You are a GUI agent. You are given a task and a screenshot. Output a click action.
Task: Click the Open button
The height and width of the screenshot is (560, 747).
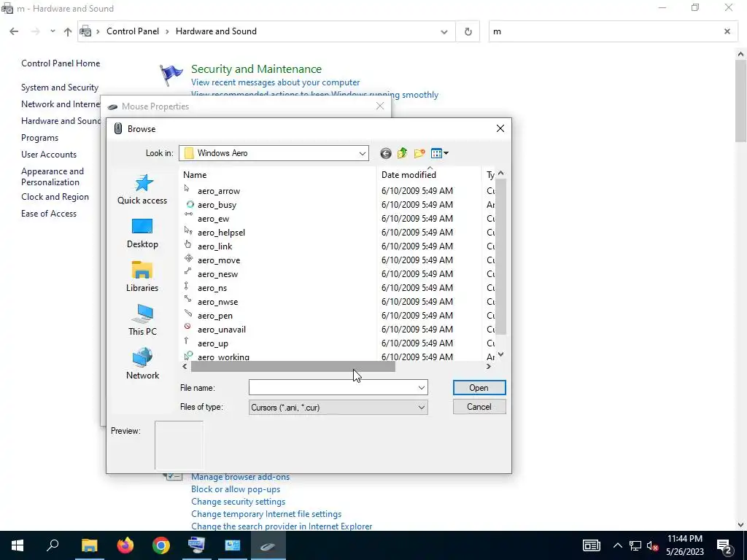pos(479,388)
